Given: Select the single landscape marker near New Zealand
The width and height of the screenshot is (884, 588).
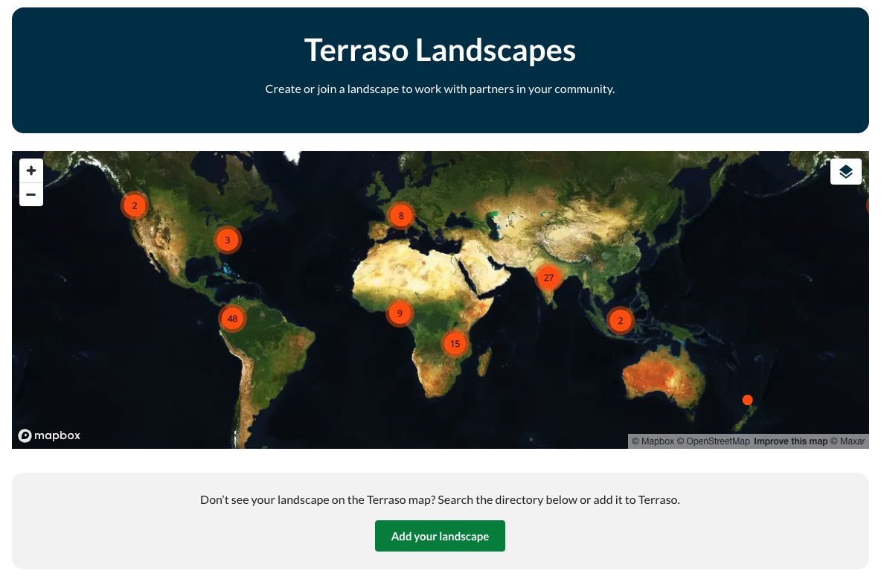Looking at the screenshot, I should click(x=748, y=400).
